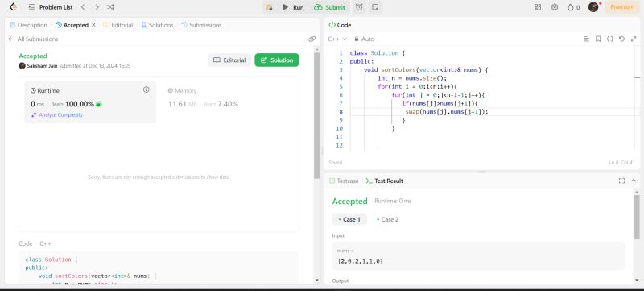The height and width of the screenshot is (291, 644).
Task: Click the Premium button
Action: [x=622, y=7]
